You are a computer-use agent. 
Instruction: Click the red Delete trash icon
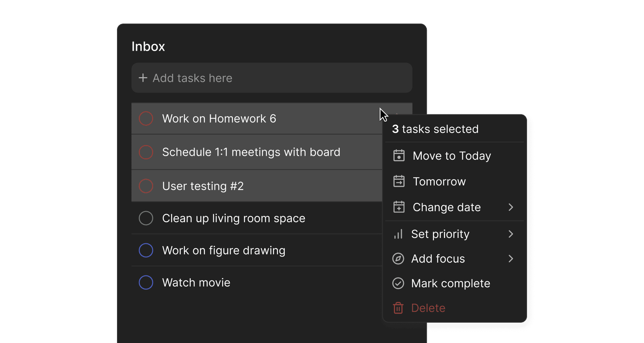coord(398,308)
